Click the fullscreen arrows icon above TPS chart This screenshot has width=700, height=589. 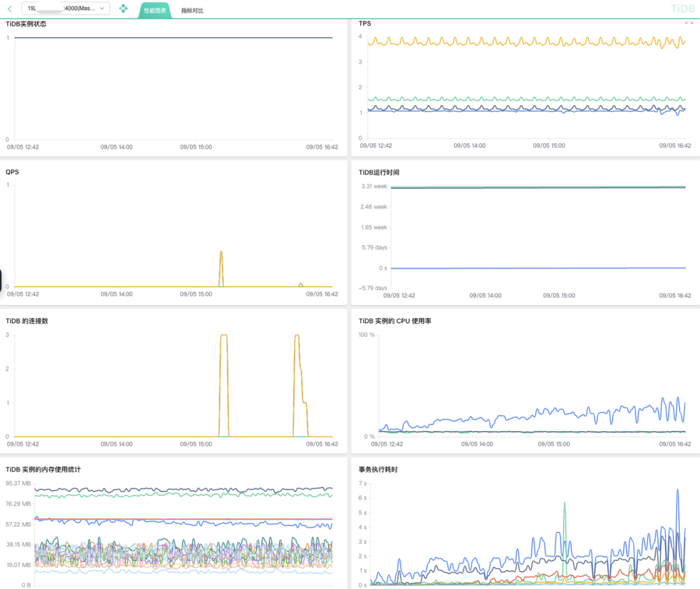[x=689, y=22]
